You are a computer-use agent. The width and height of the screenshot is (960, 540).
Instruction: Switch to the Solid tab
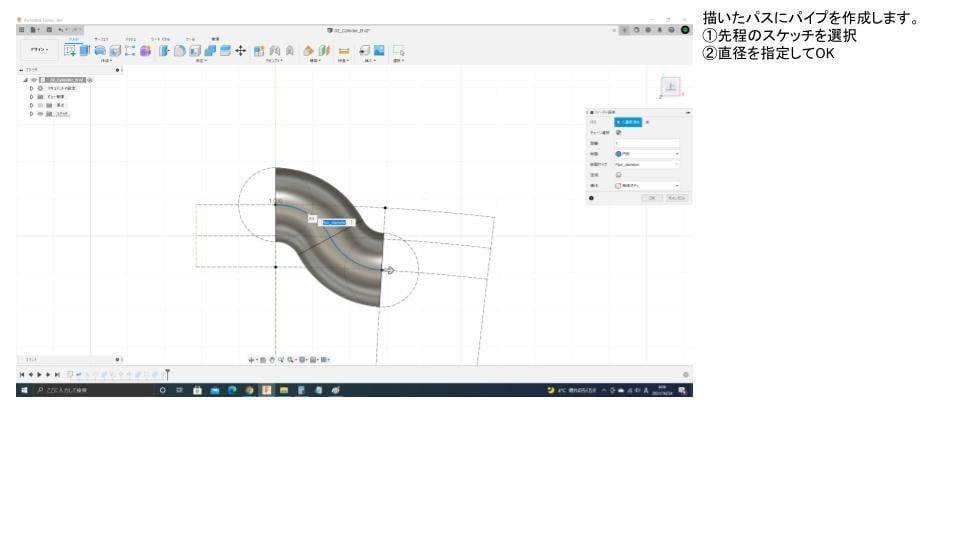(x=73, y=39)
